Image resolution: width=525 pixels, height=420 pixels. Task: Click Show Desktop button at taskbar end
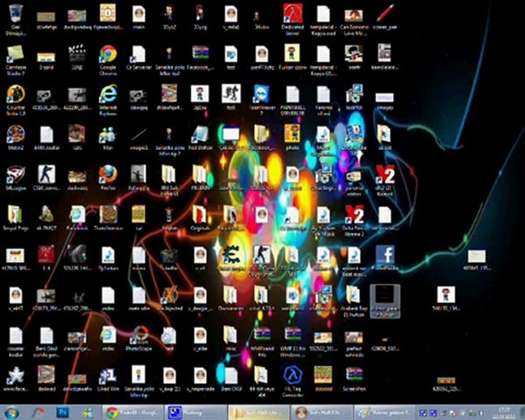pos(521,412)
